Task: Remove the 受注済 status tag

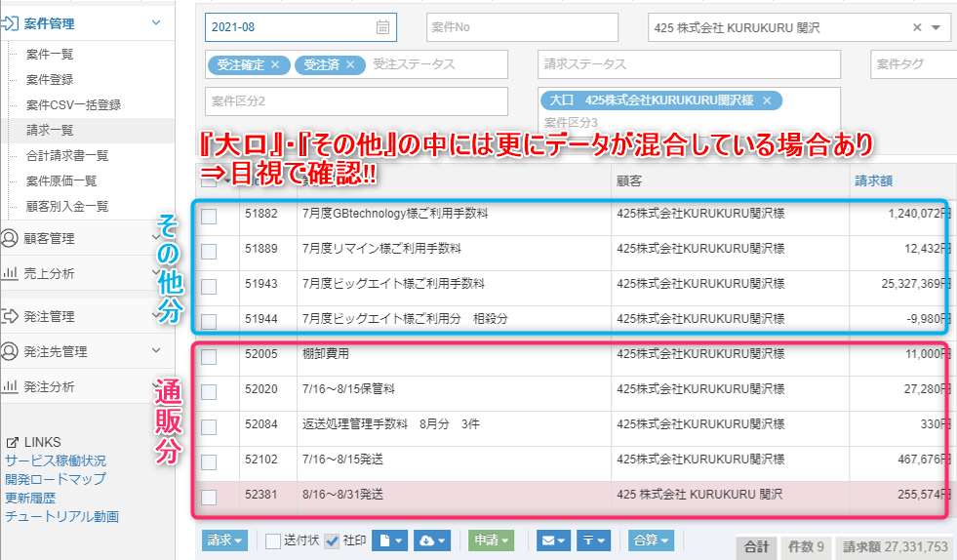Action: click(350, 64)
